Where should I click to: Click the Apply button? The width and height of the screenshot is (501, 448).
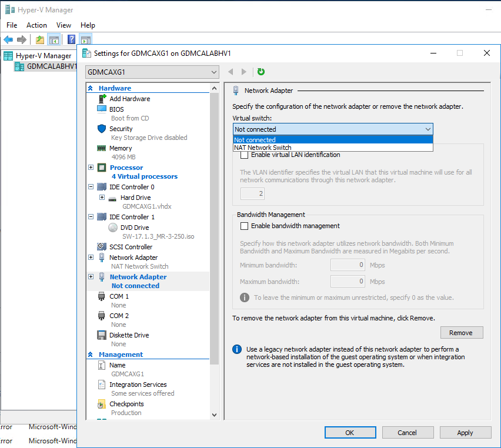[465, 433]
